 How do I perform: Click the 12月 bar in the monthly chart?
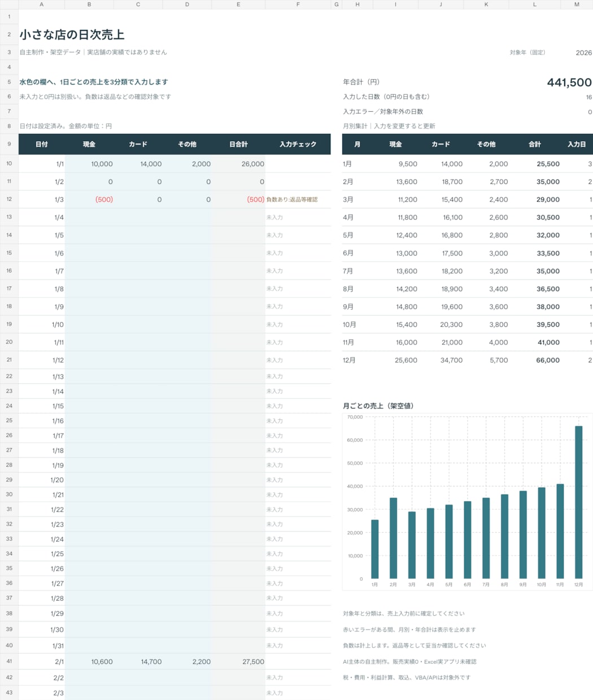click(578, 502)
